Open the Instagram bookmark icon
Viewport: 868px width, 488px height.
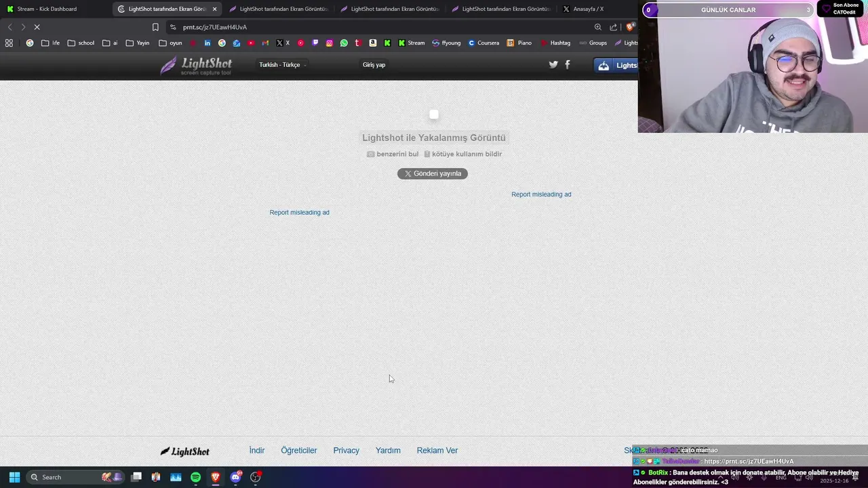(x=330, y=43)
